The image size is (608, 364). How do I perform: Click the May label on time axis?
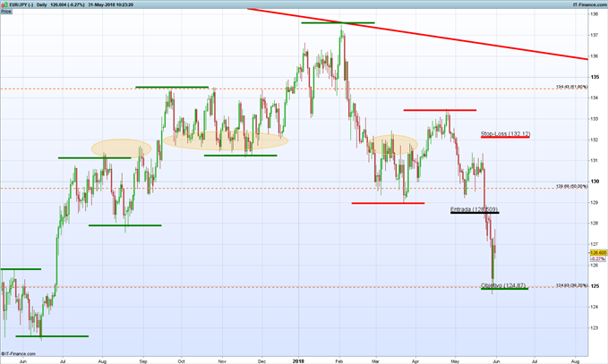[455, 361]
